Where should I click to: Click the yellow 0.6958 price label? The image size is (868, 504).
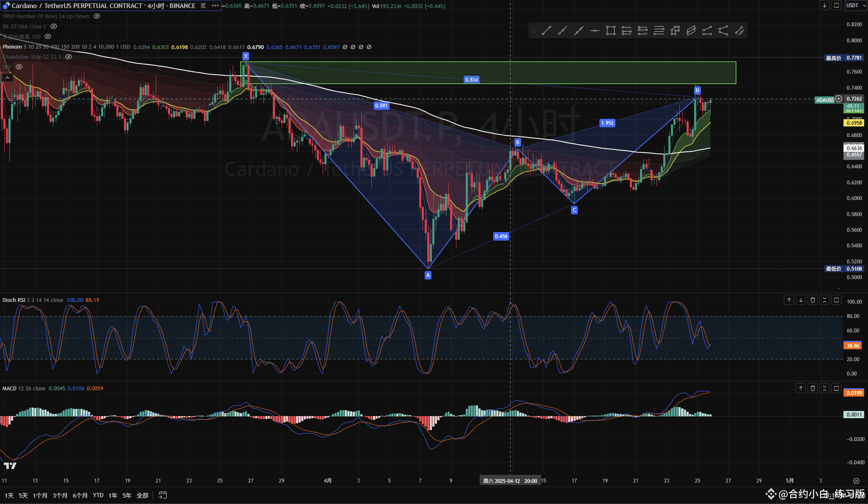click(854, 123)
